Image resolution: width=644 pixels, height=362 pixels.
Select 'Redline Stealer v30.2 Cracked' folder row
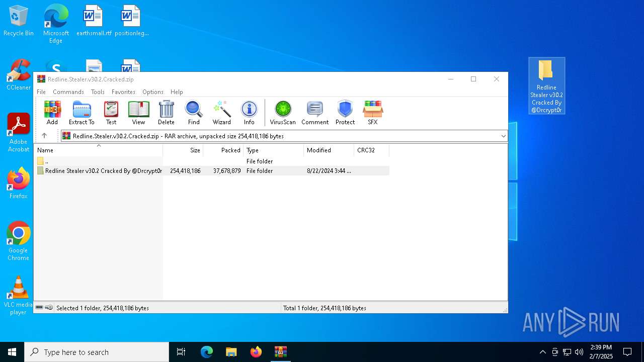click(211, 171)
